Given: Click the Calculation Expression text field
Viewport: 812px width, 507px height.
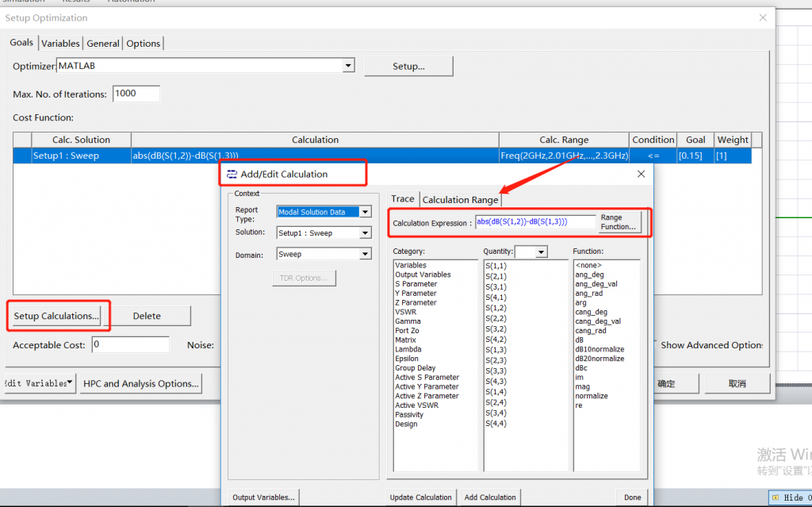Looking at the screenshot, I should tap(534, 222).
